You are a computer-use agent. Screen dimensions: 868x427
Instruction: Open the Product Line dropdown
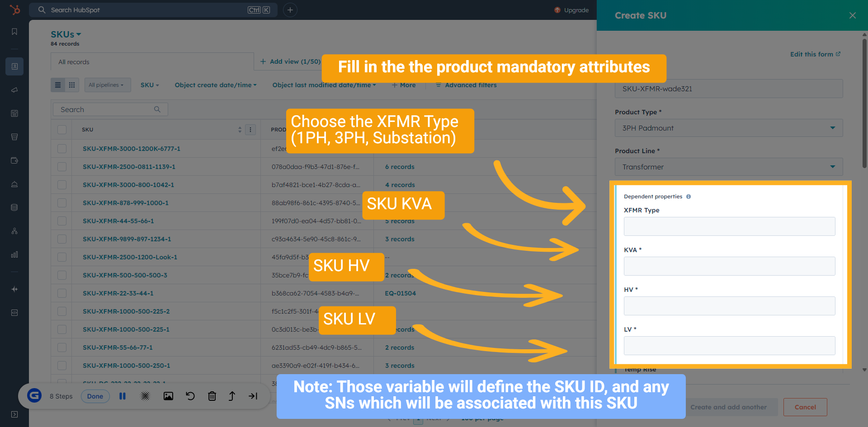729,167
